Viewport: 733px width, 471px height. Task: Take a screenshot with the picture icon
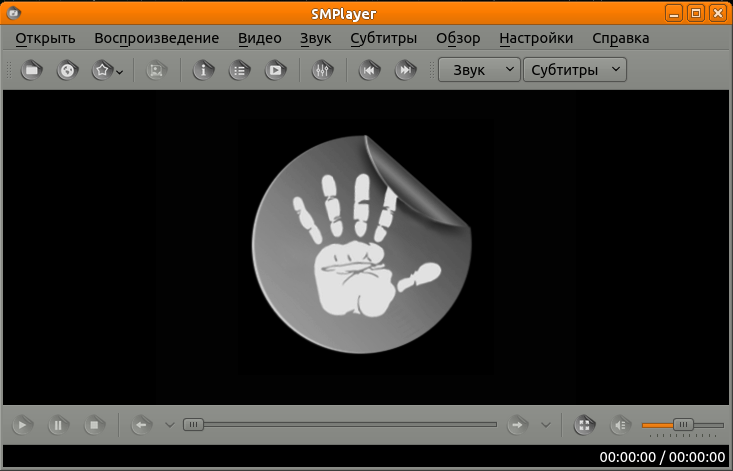(157, 71)
